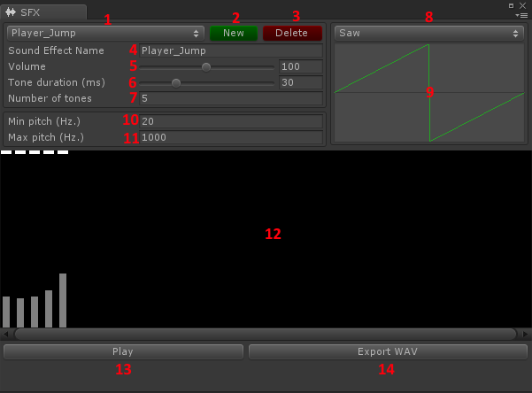Viewport: 532px width, 393px height.
Task: Maximize the SFX panel window
Action: [511, 6]
